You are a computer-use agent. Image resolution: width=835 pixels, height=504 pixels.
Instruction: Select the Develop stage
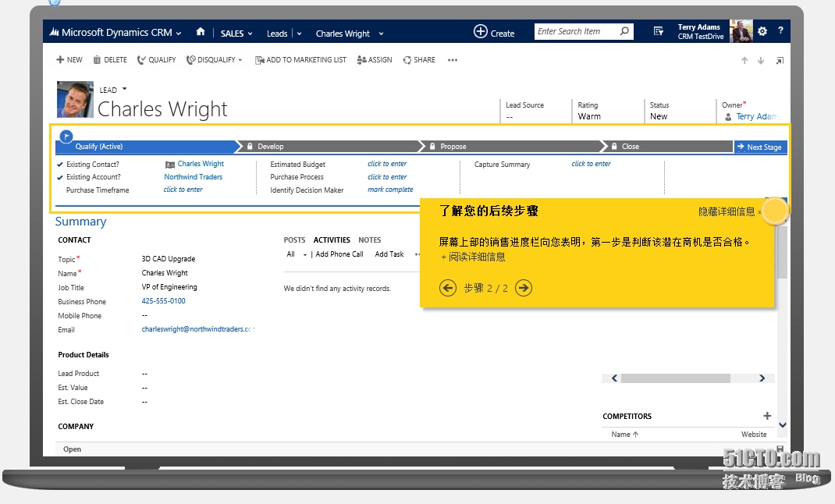[329, 147]
